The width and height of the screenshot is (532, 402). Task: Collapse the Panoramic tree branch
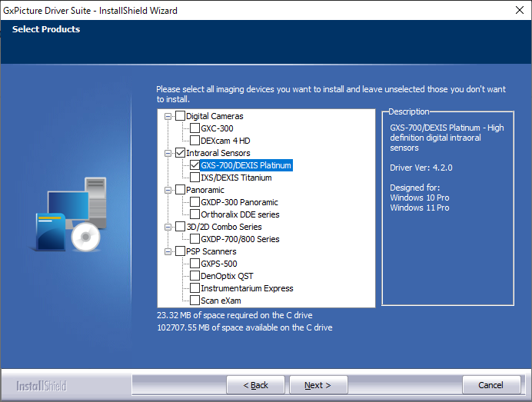[x=168, y=190]
